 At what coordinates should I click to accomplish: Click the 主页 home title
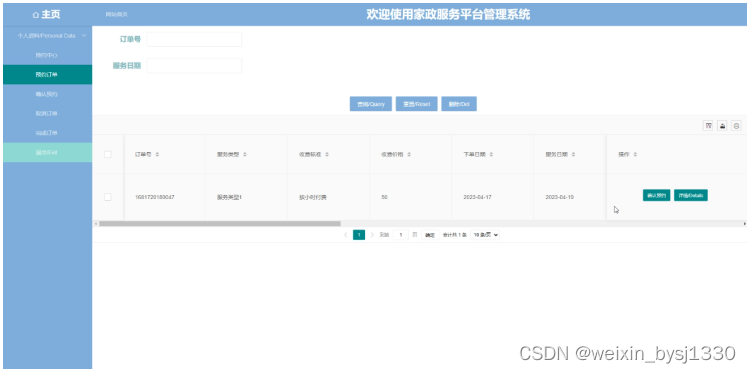(50, 15)
